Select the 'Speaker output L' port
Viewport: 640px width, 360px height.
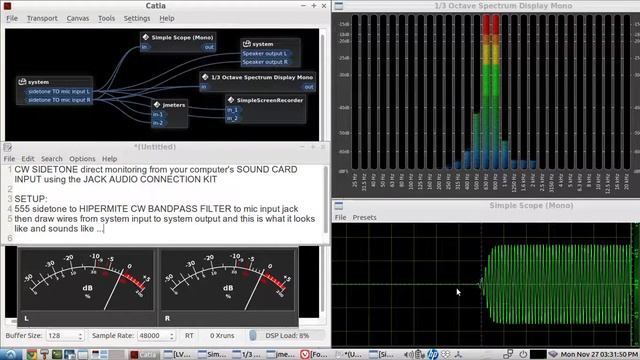pos(265,53)
